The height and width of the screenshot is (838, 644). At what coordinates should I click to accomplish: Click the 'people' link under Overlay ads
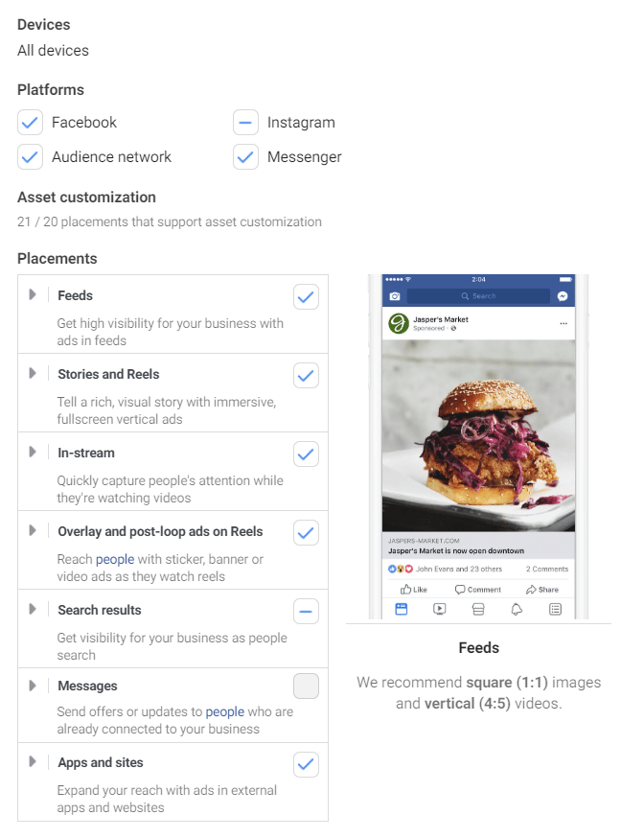[115, 560]
